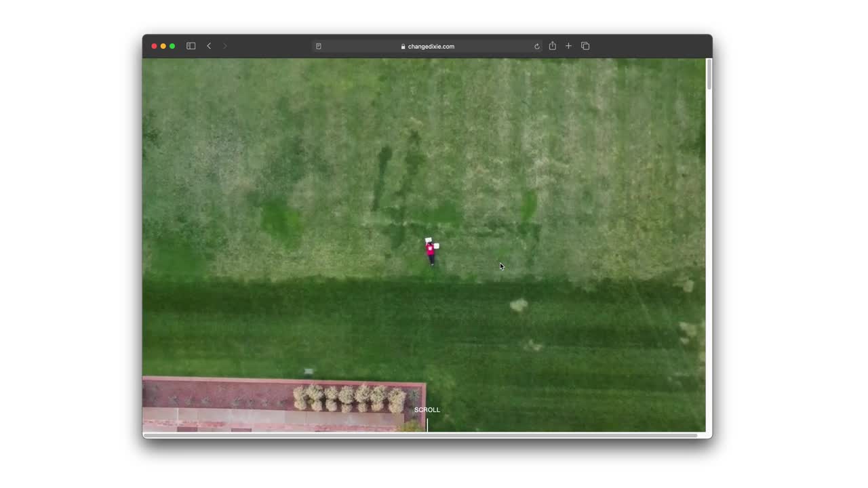The width and height of the screenshot is (868, 488).
Task: Toggle the Safari sidebar icon
Action: (191, 46)
